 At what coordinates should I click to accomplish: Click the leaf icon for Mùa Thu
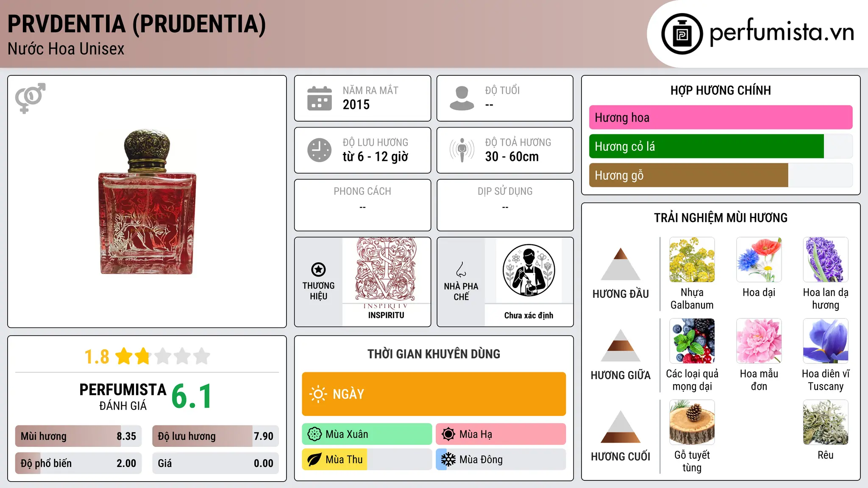point(314,460)
